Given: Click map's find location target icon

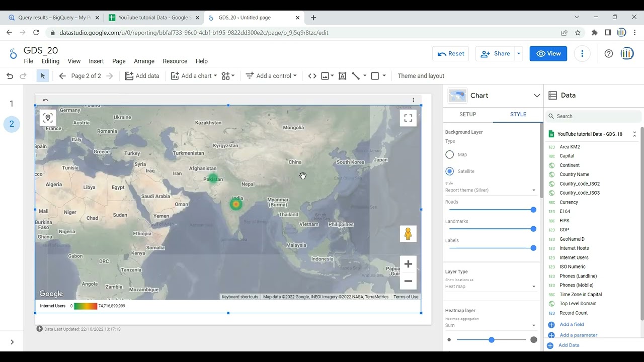Looking at the screenshot, I should pos(48,118).
